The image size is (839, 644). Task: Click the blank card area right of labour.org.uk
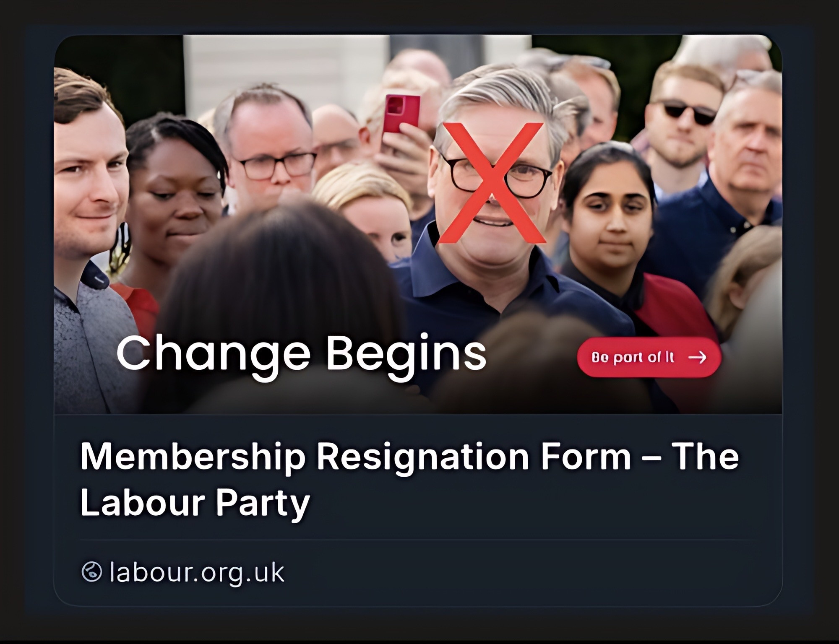524,572
